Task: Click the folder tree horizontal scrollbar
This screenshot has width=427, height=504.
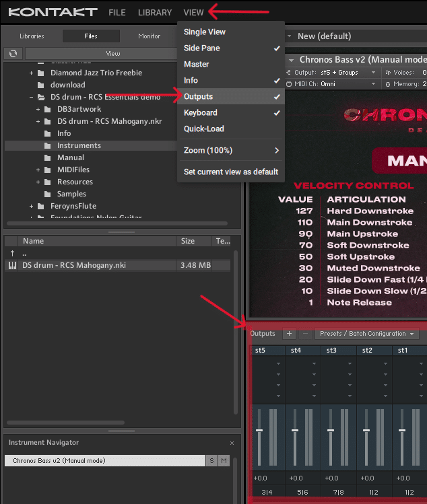Action: click(x=117, y=223)
